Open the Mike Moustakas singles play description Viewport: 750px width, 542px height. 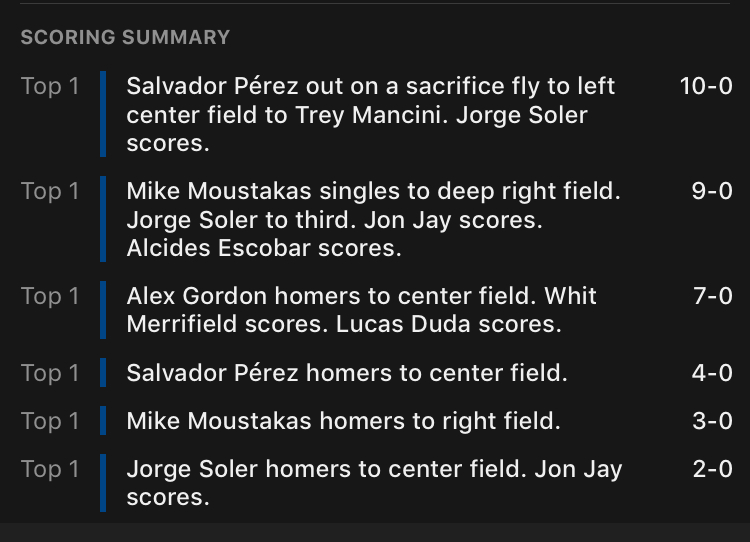[x=374, y=220]
